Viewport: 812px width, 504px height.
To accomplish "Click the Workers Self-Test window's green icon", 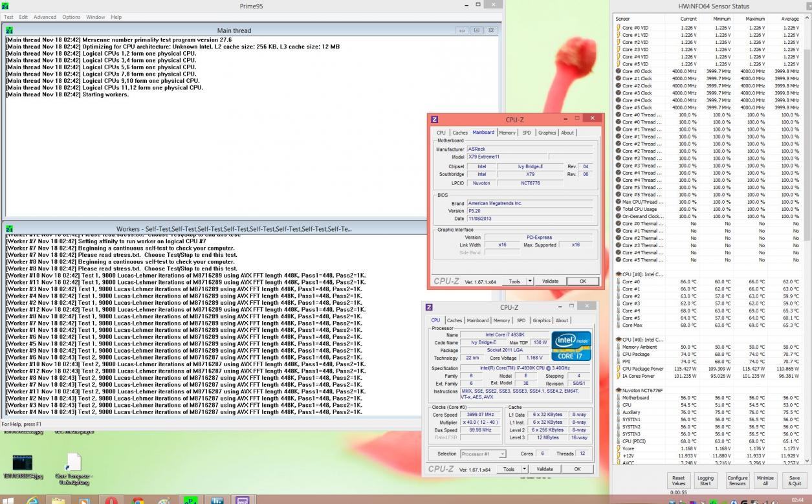I will pyautogui.click(x=10, y=229).
